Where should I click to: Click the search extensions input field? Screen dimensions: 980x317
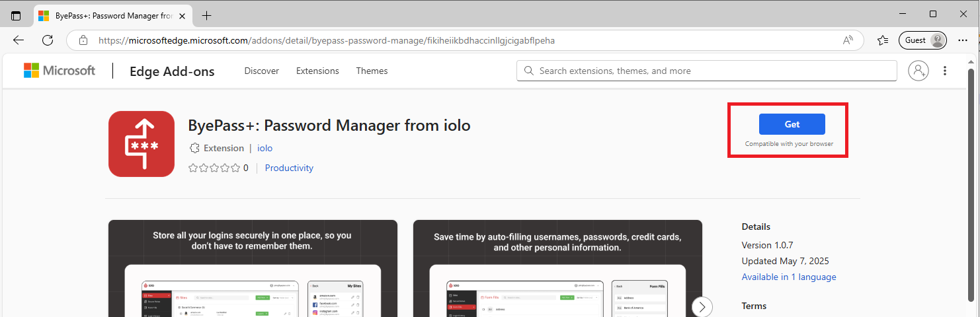tap(707, 71)
